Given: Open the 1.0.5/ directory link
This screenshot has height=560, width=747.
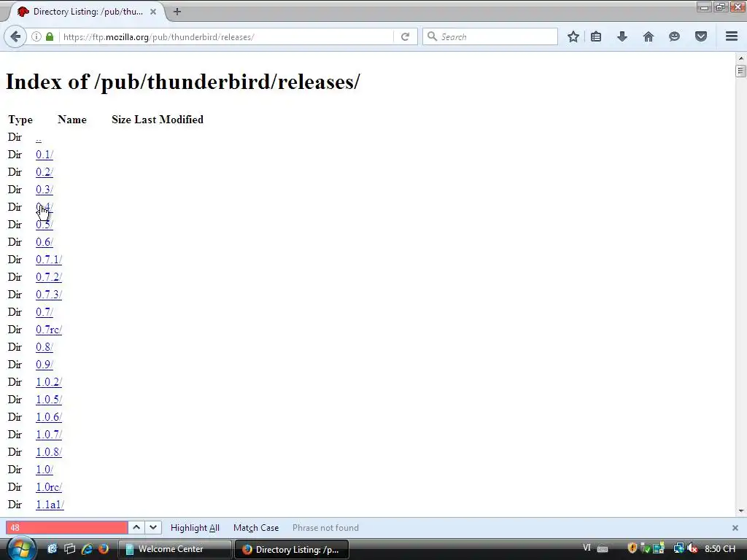Looking at the screenshot, I should 49,400.
